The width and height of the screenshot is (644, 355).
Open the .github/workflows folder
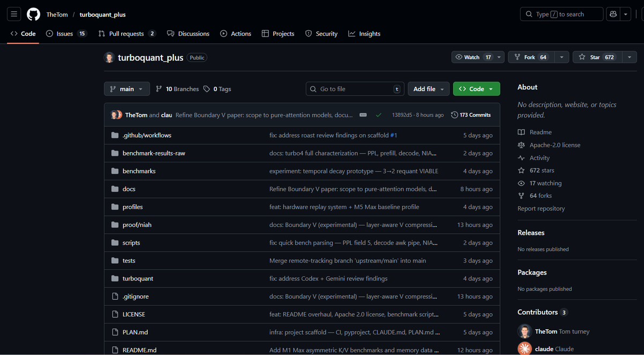pos(147,135)
